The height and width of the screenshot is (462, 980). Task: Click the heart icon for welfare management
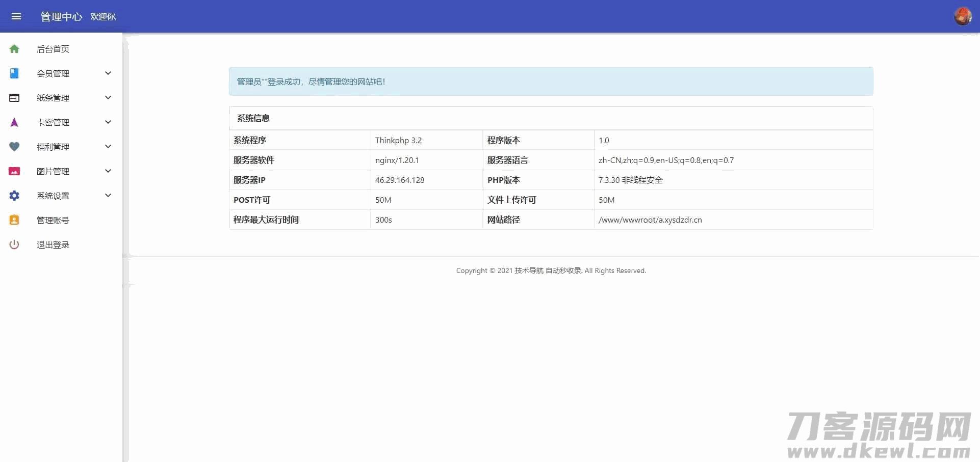coord(14,147)
